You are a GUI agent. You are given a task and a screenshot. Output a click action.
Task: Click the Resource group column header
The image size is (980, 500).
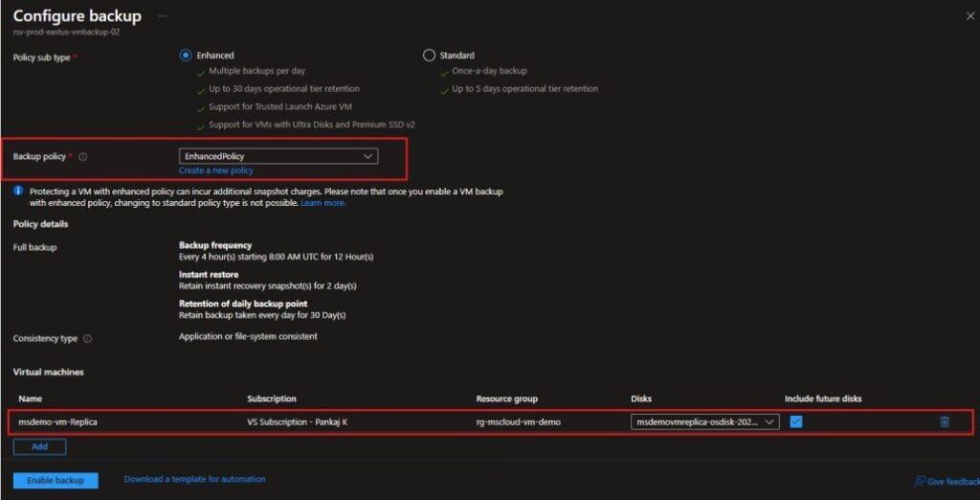tap(507, 398)
